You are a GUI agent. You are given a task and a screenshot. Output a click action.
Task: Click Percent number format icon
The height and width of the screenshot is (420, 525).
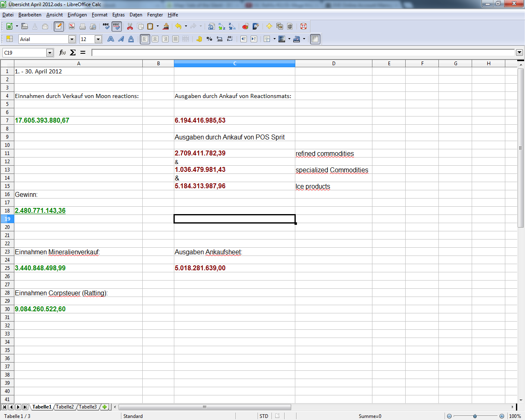[x=210, y=39]
